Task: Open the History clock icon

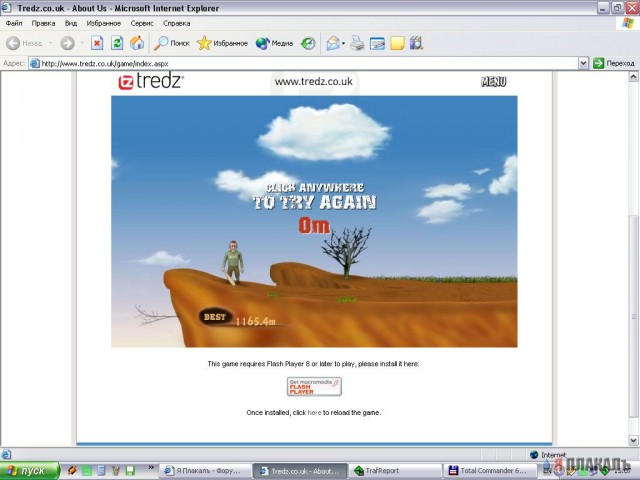Action: click(308, 43)
